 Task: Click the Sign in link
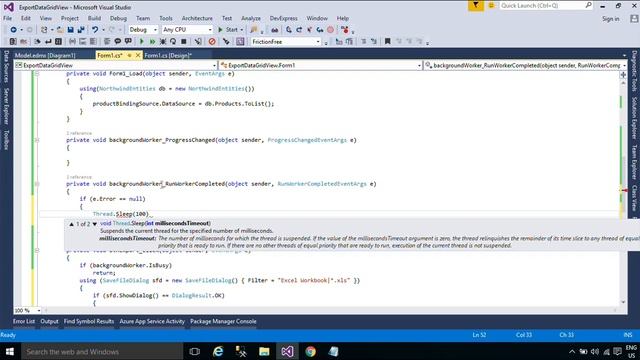[611, 19]
